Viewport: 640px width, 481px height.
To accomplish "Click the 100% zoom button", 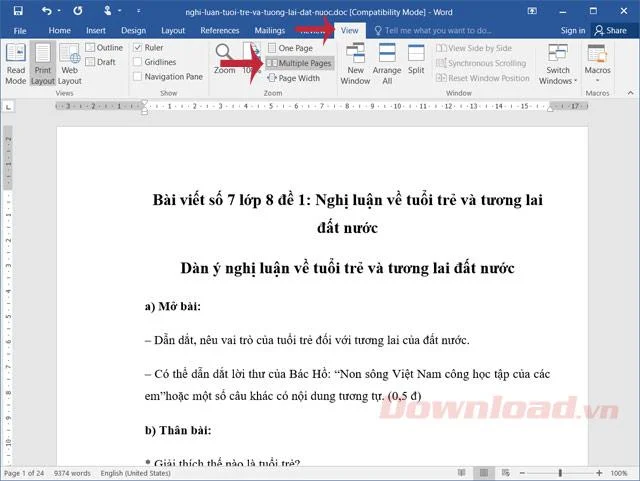I will 251,59.
